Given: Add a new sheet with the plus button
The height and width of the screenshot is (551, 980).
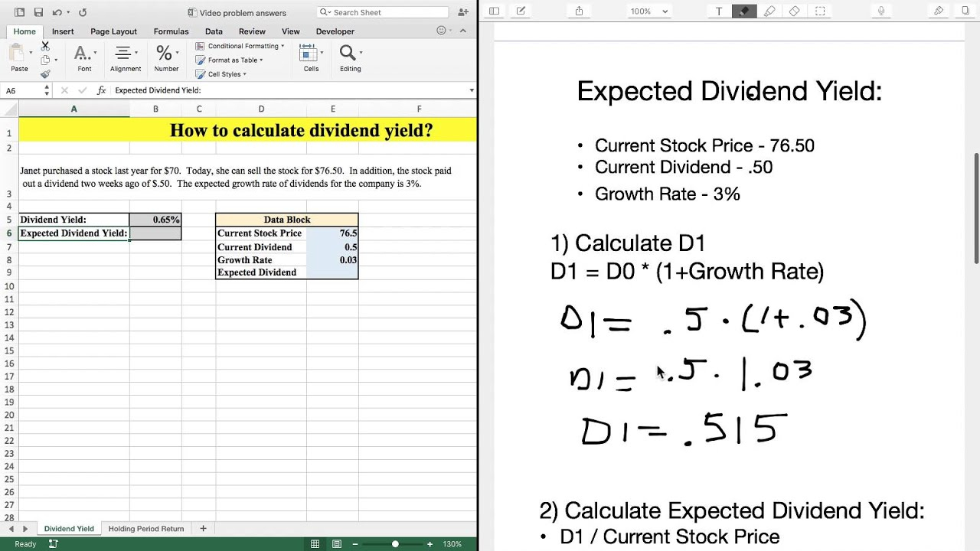Looking at the screenshot, I should point(203,529).
